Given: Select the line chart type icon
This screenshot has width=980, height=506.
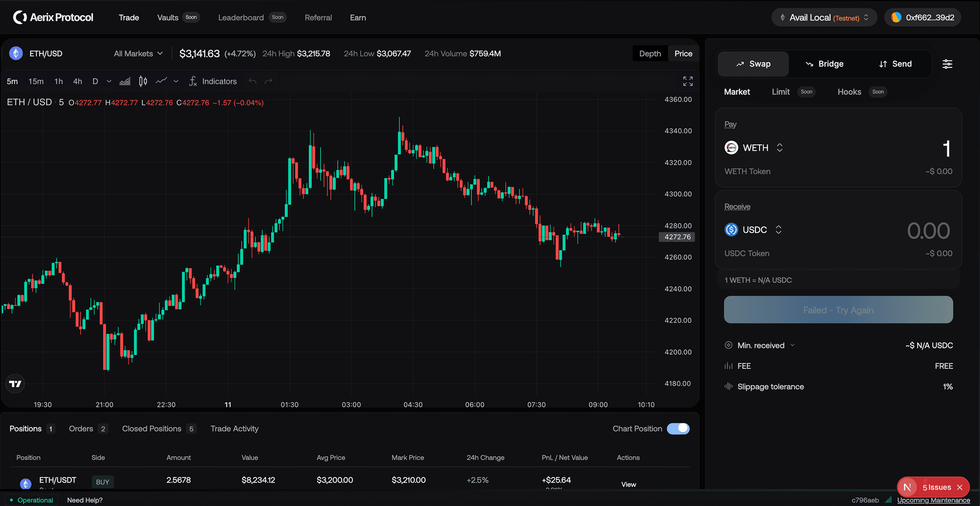Looking at the screenshot, I should click(x=162, y=81).
